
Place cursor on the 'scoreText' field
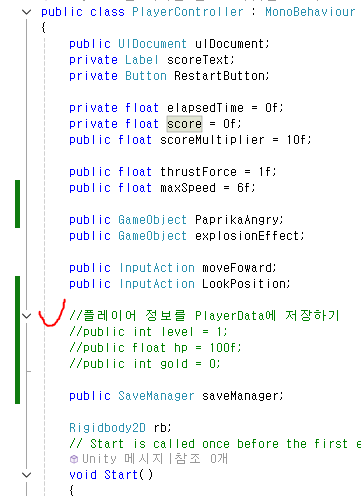pos(198,60)
